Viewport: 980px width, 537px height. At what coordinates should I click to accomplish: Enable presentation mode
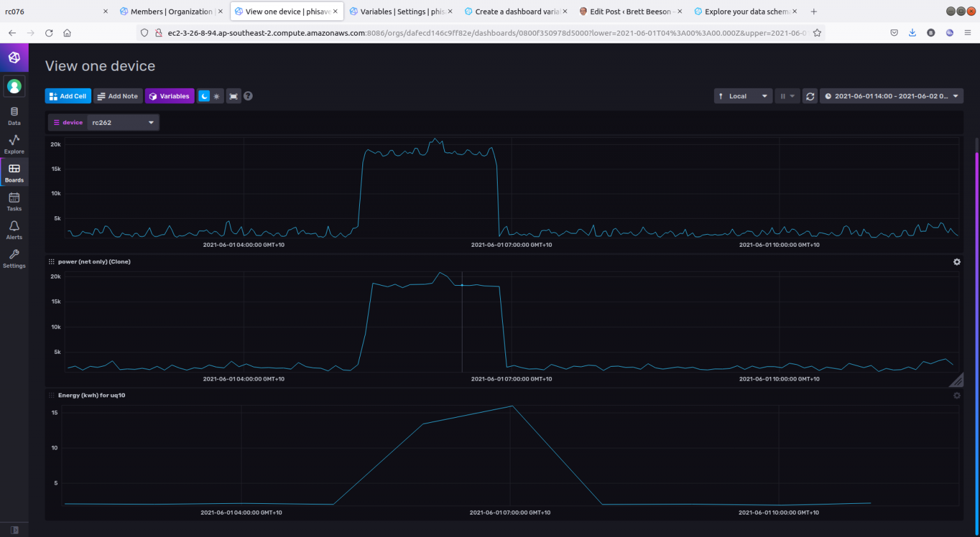click(233, 96)
